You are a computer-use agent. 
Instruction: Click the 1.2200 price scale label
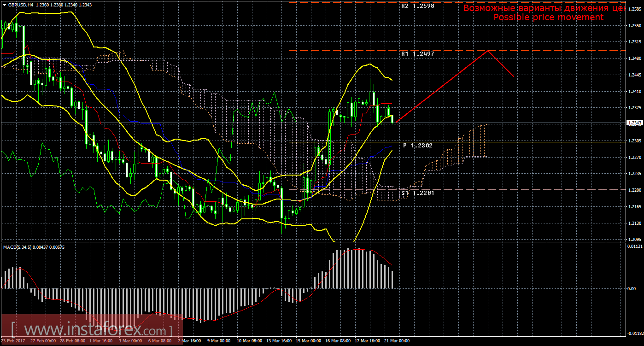(x=635, y=190)
